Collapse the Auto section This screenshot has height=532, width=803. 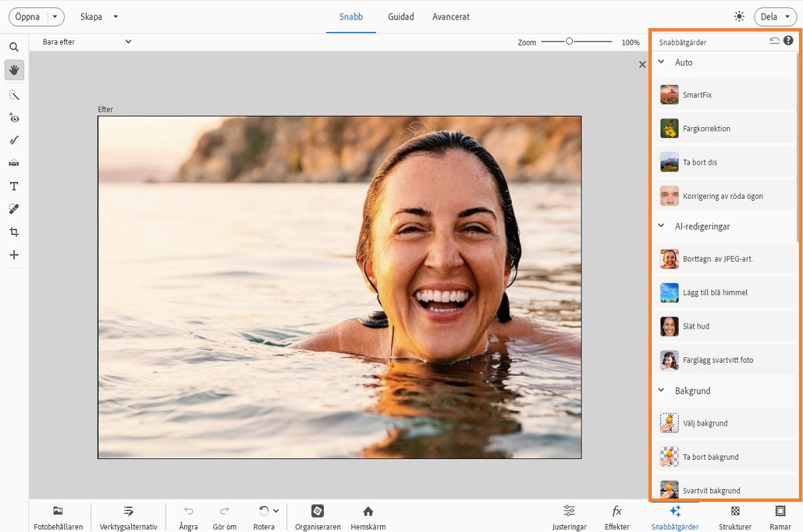tap(661, 62)
